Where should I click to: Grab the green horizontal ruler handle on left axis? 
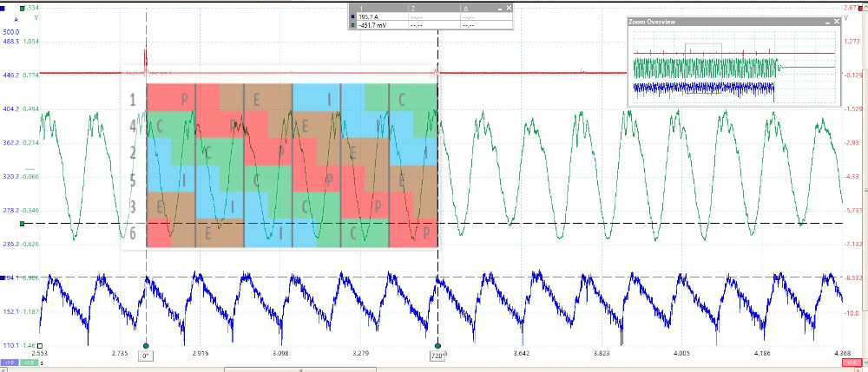23,223
